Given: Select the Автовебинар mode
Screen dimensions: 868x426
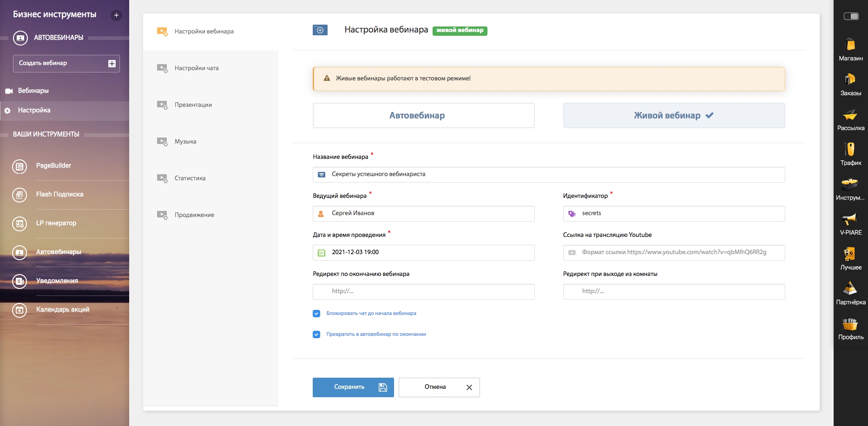Looking at the screenshot, I should [423, 115].
